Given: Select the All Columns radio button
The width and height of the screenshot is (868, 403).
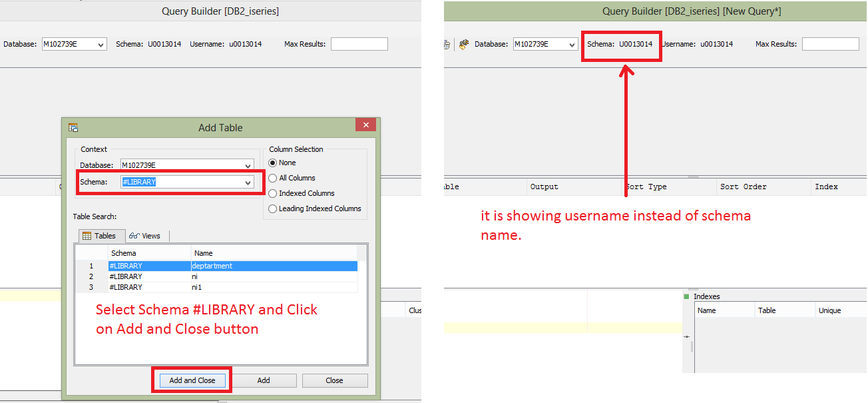Looking at the screenshot, I should (272, 178).
